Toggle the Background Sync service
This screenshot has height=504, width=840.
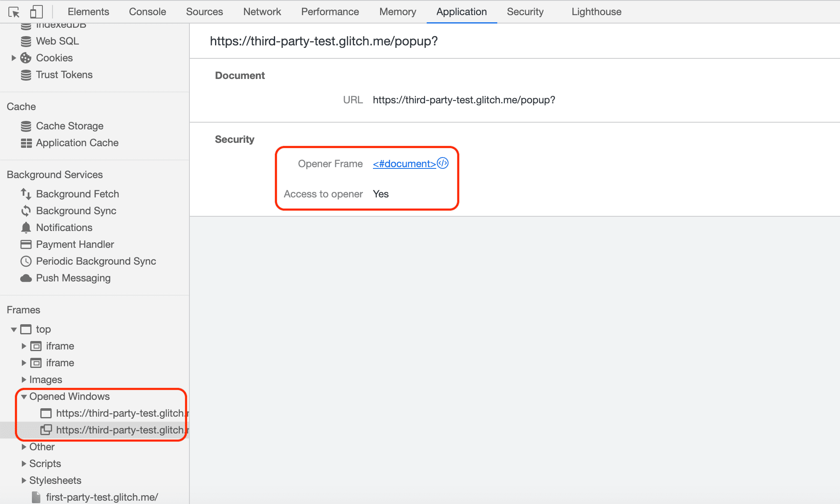[x=76, y=211]
